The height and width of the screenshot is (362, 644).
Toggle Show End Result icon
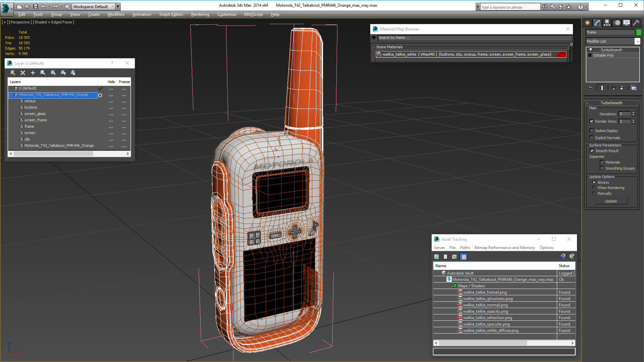pos(602,88)
